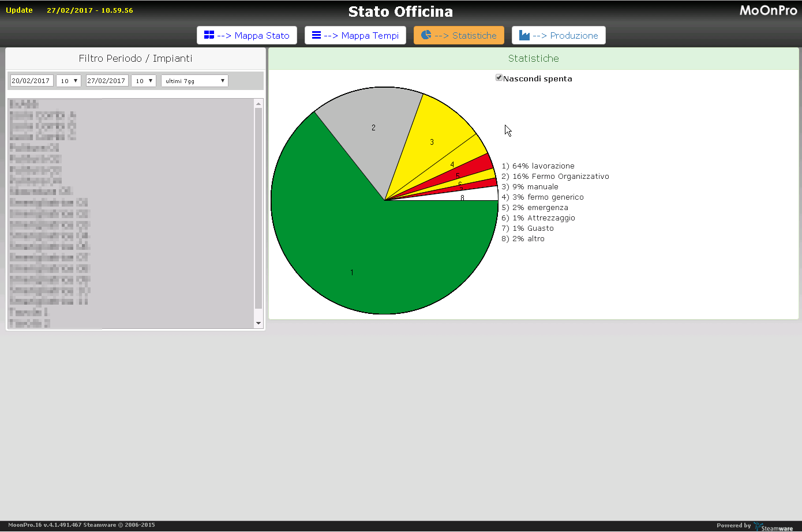Click the MoonPro version text in footer
Screen dimensions: 802x532
[81, 525]
